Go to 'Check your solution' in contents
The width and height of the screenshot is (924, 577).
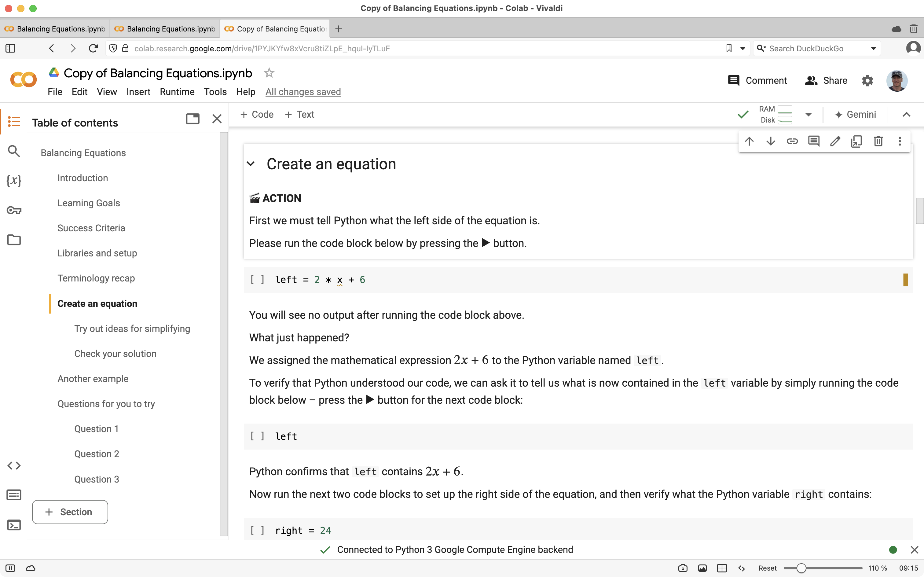click(115, 353)
